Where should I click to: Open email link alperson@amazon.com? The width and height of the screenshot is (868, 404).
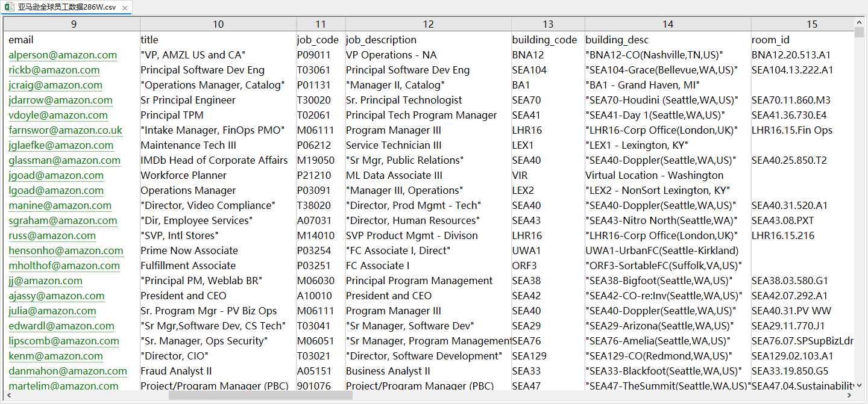click(x=63, y=55)
